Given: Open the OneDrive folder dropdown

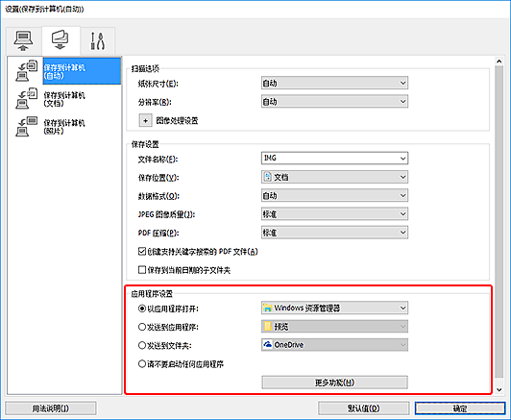Looking at the screenshot, I should [334, 345].
